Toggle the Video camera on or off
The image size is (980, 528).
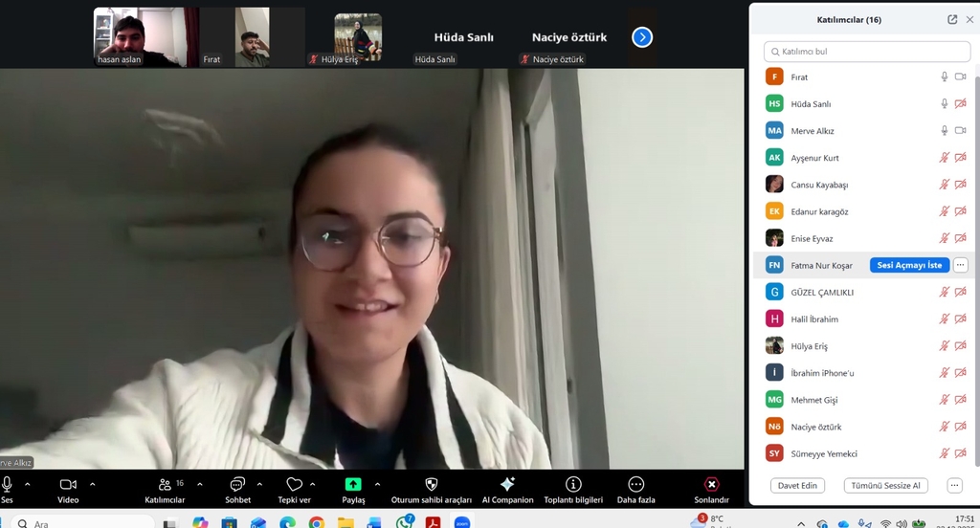(x=68, y=485)
